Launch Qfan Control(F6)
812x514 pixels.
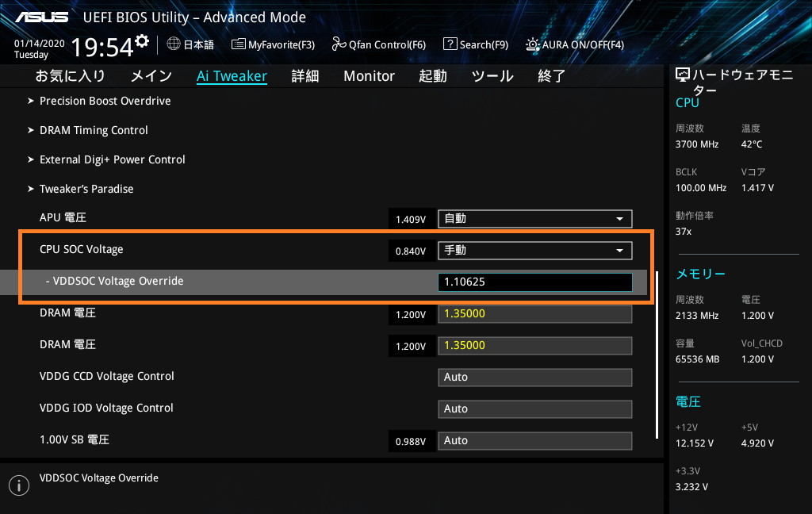(x=387, y=44)
